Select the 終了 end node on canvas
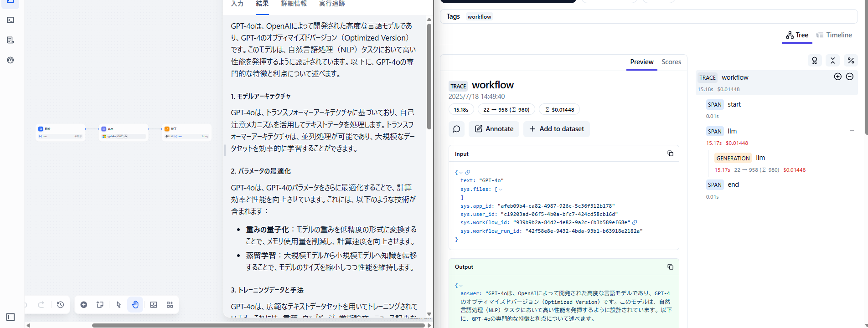 (x=186, y=132)
